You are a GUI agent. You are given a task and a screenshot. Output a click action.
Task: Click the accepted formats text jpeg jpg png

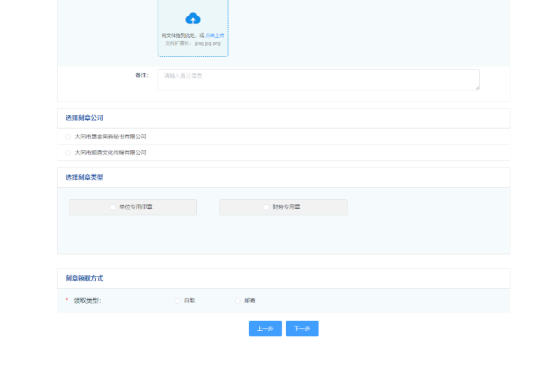pyautogui.click(x=207, y=43)
